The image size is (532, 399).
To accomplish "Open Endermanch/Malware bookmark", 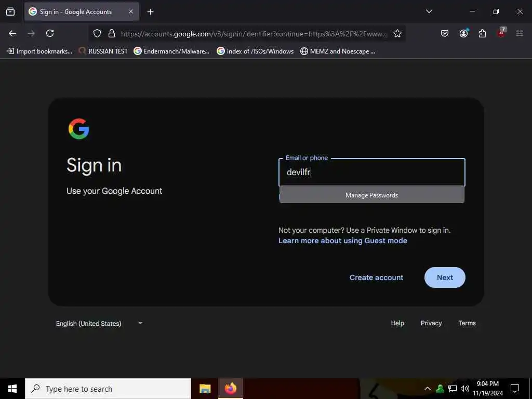I will click(171, 51).
